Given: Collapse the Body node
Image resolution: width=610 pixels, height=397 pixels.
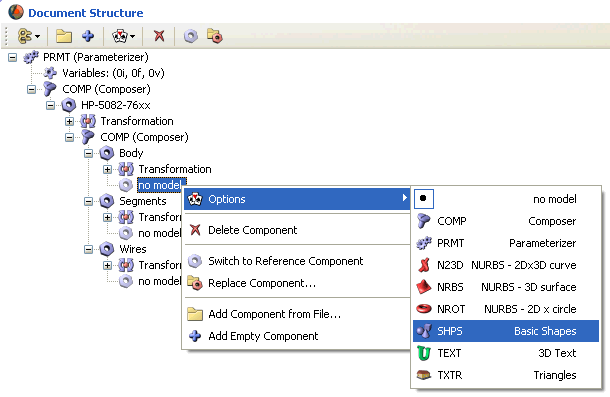Looking at the screenshot, I should (88, 153).
